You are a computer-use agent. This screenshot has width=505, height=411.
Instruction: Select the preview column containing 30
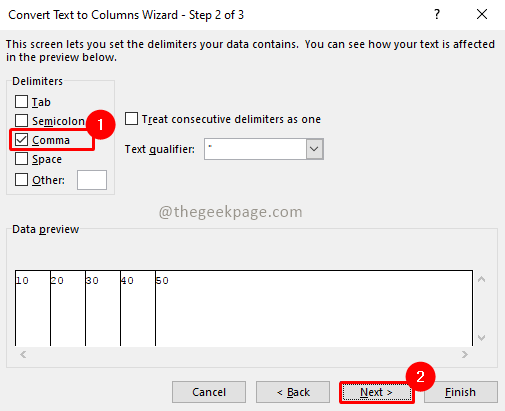point(103,308)
